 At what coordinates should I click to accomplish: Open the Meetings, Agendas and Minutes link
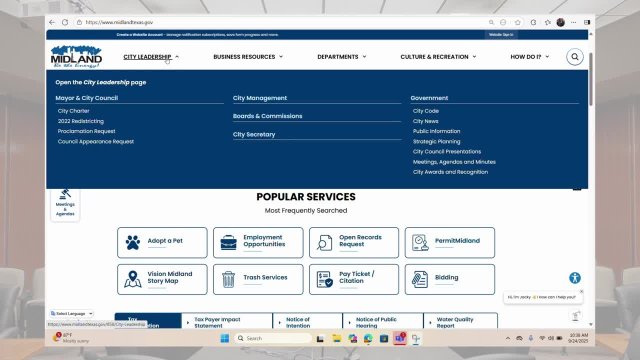[x=454, y=162]
